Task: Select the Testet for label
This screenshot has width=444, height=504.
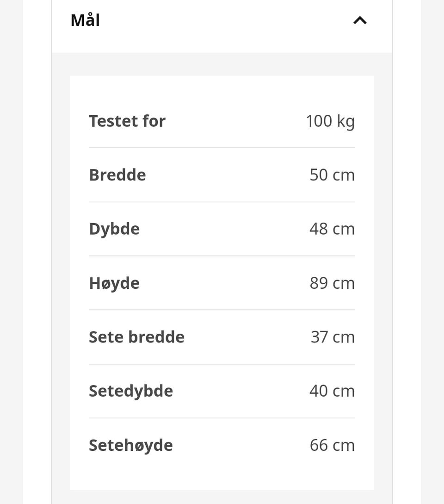Action: [x=127, y=121]
